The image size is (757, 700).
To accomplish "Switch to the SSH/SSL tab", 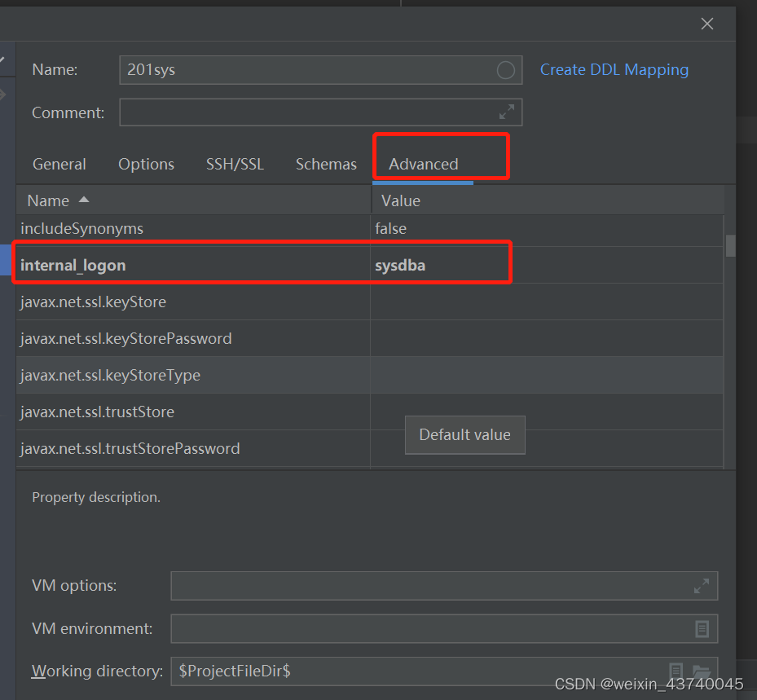I will tap(235, 164).
